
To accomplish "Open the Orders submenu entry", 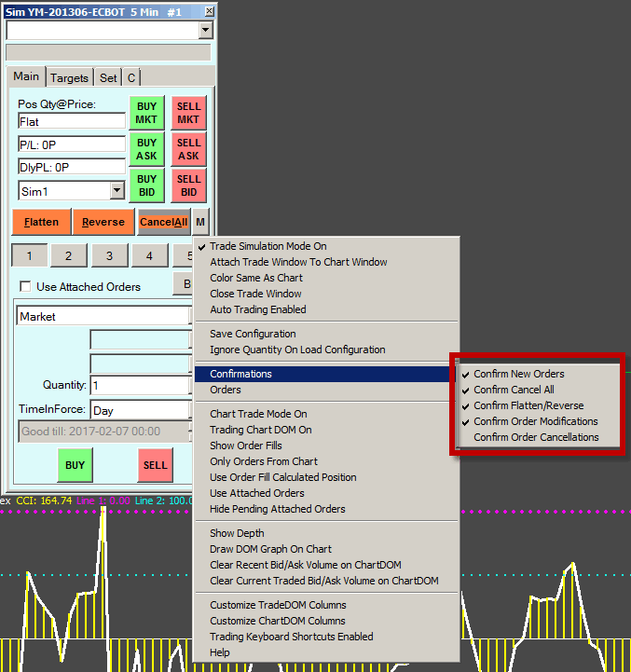I will point(226,390).
